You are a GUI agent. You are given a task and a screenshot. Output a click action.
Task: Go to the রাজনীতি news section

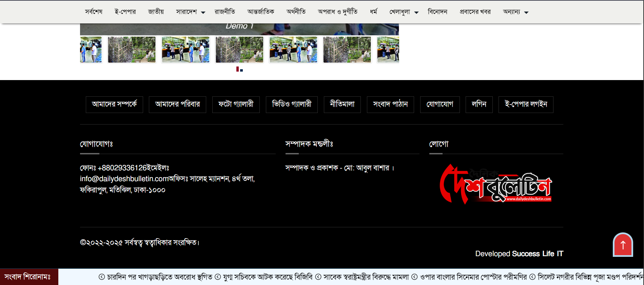coord(225,12)
